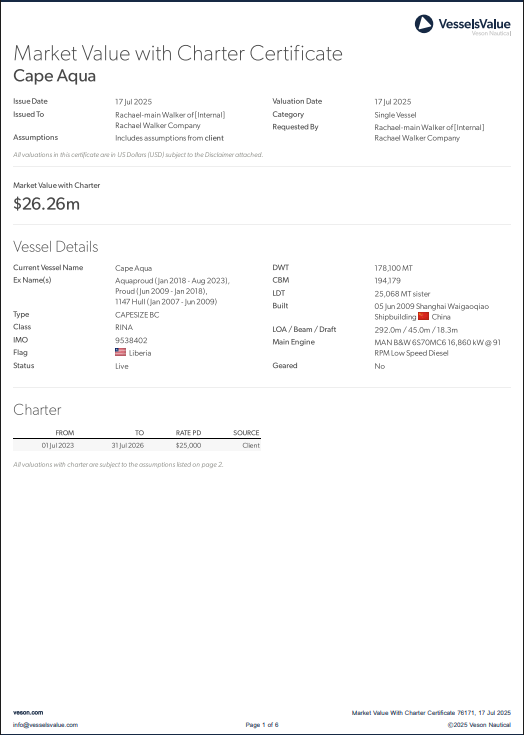Click the CBM value 194,179
524x735 pixels.
coord(388,281)
